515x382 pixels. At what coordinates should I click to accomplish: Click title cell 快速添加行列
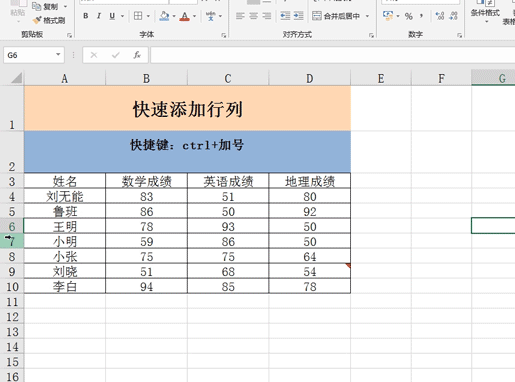[187, 108]
